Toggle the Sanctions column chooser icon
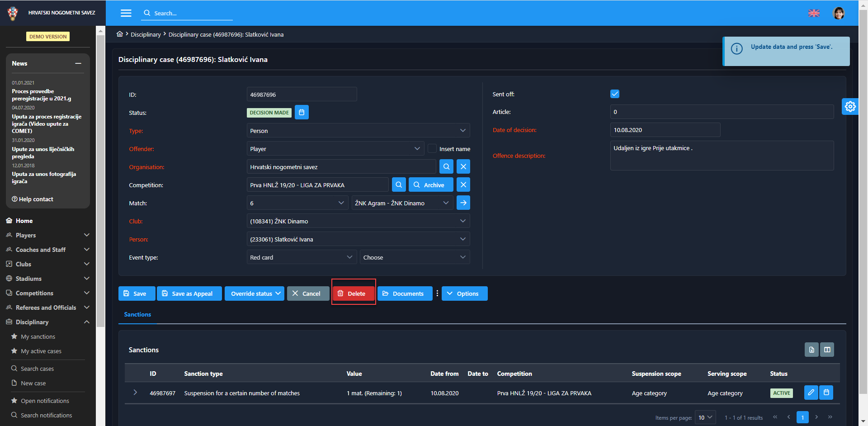The width and height of the screenshot is (868, 426). coord(827,350)
